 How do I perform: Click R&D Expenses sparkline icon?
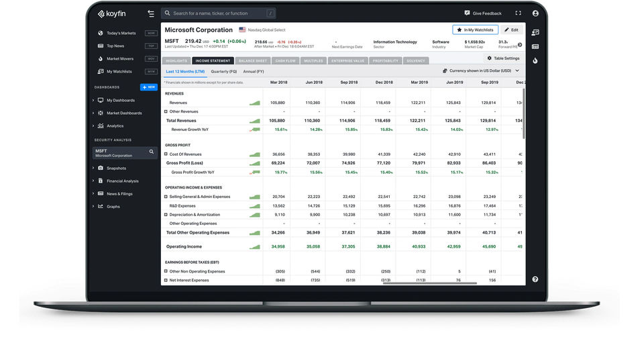click(x=255, y=206)
